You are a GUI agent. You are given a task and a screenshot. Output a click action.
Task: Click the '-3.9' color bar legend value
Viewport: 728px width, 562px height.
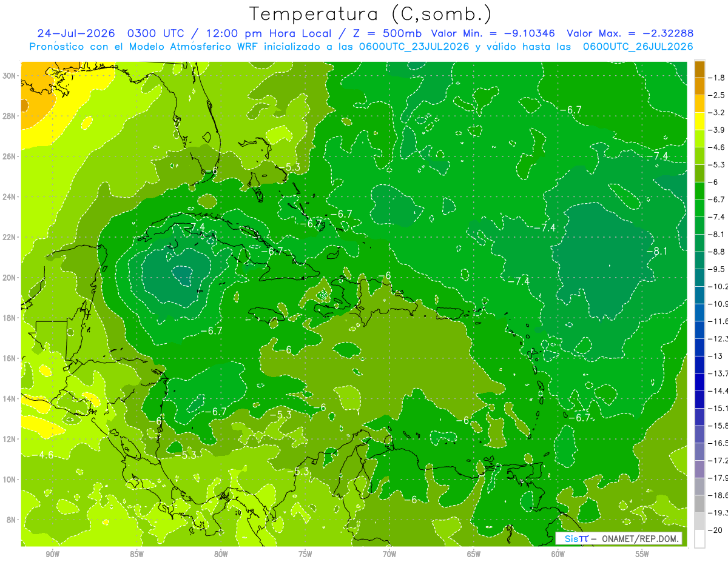(717, 130)
